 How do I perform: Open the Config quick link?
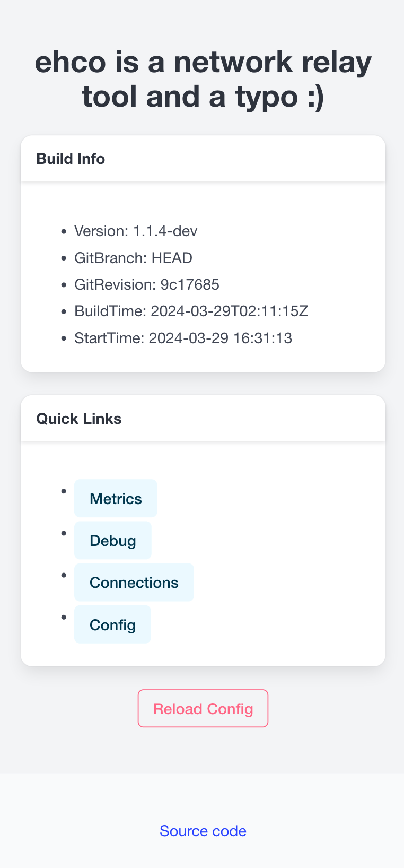click(x=112, y=625)
